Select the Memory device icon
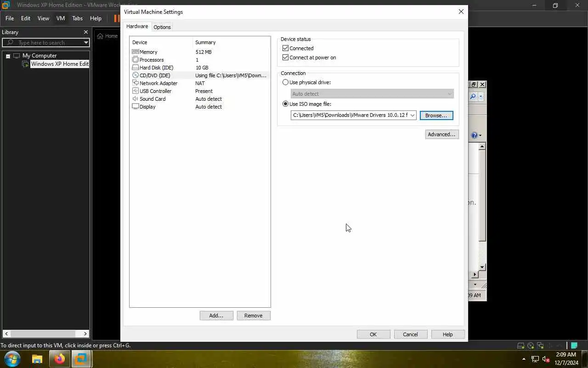Viewport: 588px width, 368px height. (136, 52)
